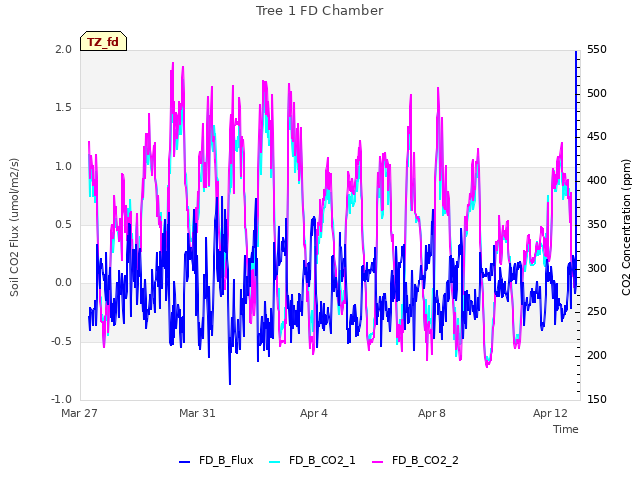
Task: Click the Apr 12 x-axis tick label
Action: (550, 413)
